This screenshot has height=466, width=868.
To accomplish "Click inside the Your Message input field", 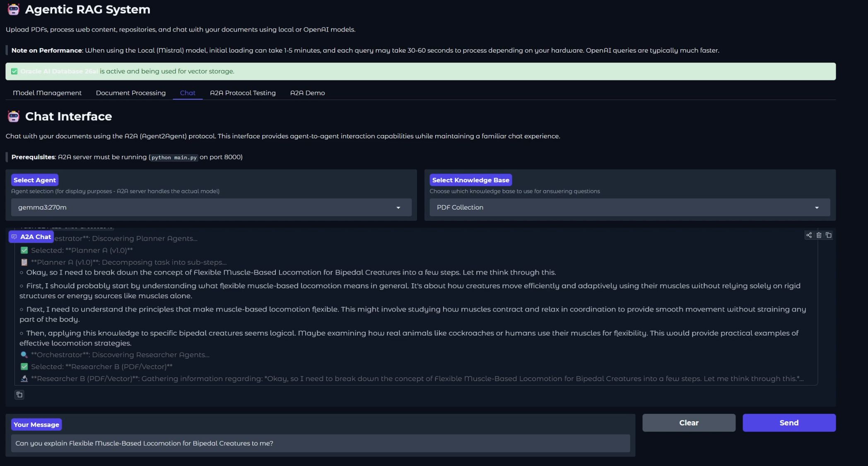I will (321, 443).
